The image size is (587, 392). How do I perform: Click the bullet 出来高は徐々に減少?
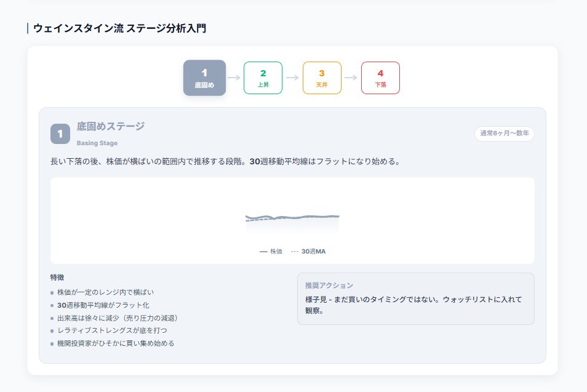point(119,318)
